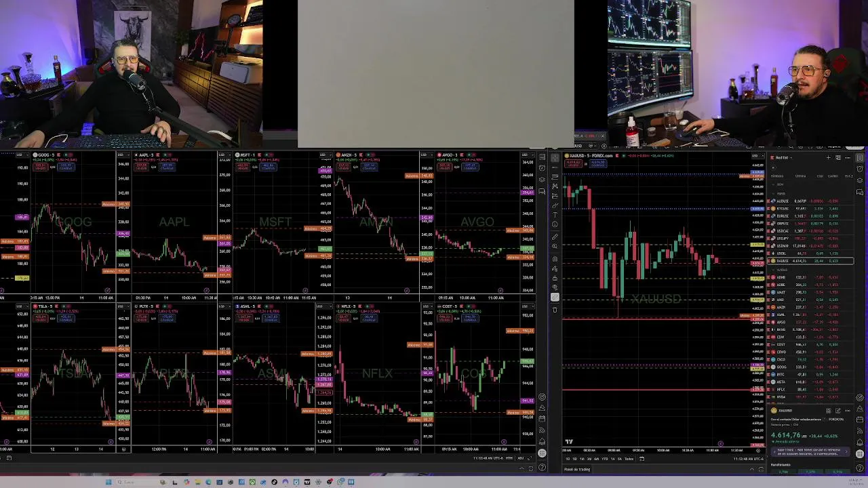
Task: Open the calendar icon in right sidebar
Action: pos(860,420)
